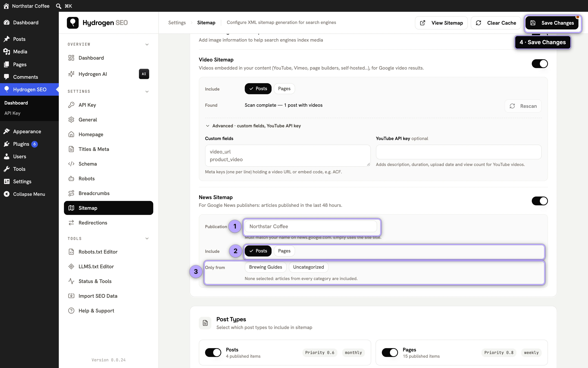This screenshot has height=368, width=588.
Task: Click the Post Types document icon
Action: click(205, 323)
